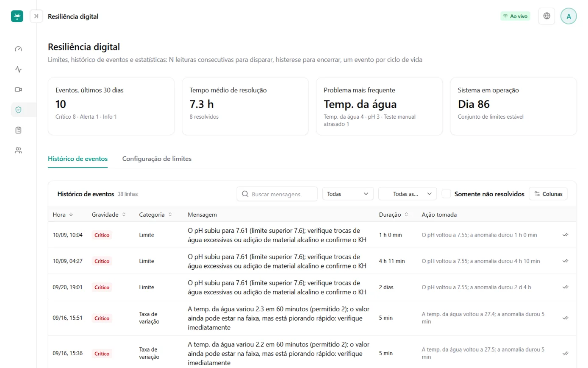
Task: Open the user avatar labeled A
Action: [569, 16]
